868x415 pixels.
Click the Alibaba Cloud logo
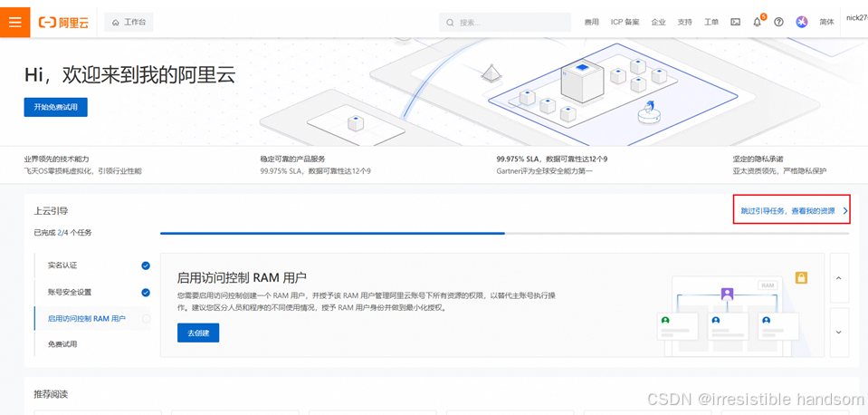[63, 22]
